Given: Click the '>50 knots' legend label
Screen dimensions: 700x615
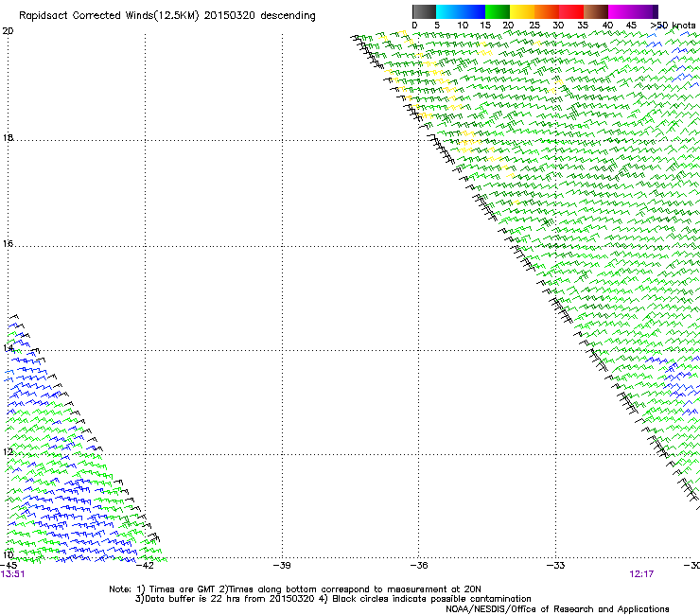Looking at the screenshot, I should [x=673, y=26].
